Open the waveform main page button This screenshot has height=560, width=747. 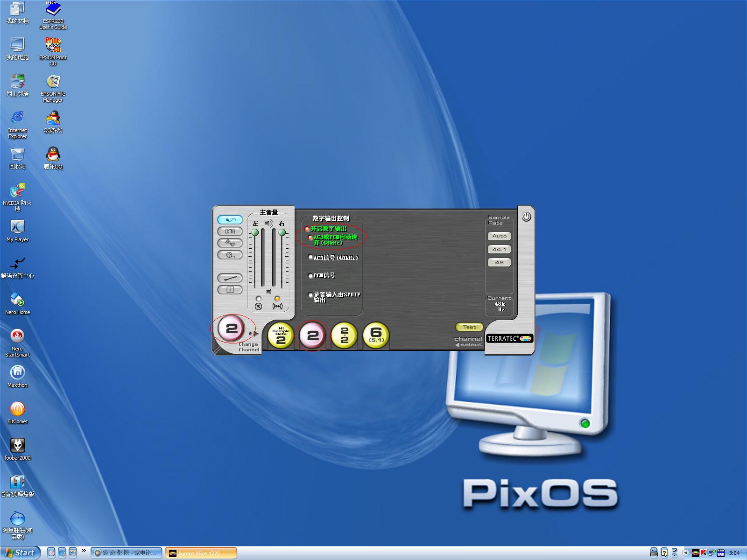[230, 220]
